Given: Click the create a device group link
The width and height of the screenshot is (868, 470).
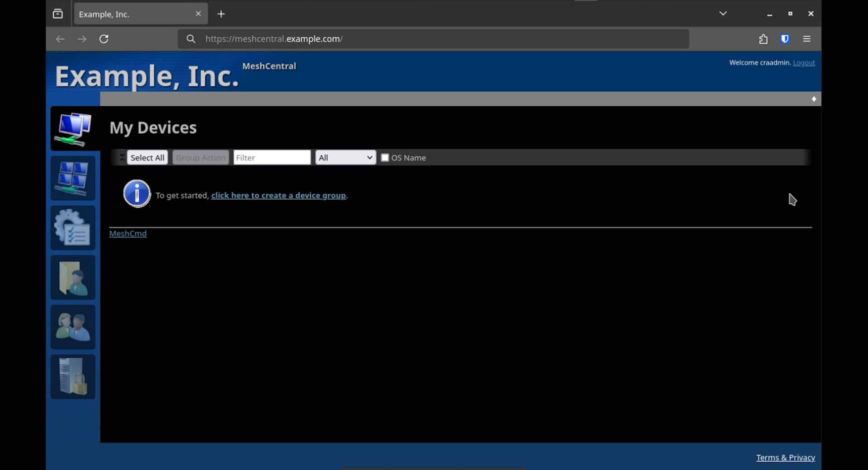Looking at the screenshot, I should click(278, 196).
